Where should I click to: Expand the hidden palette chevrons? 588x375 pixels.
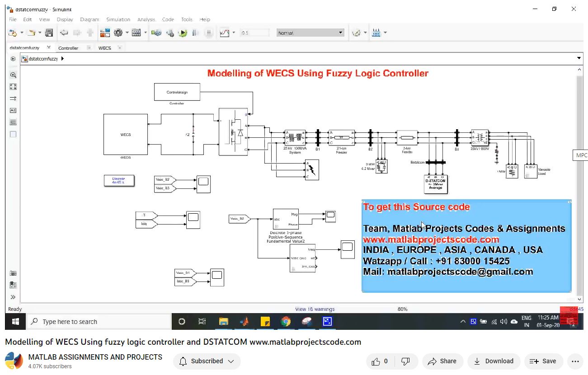(x=13, y=297)
